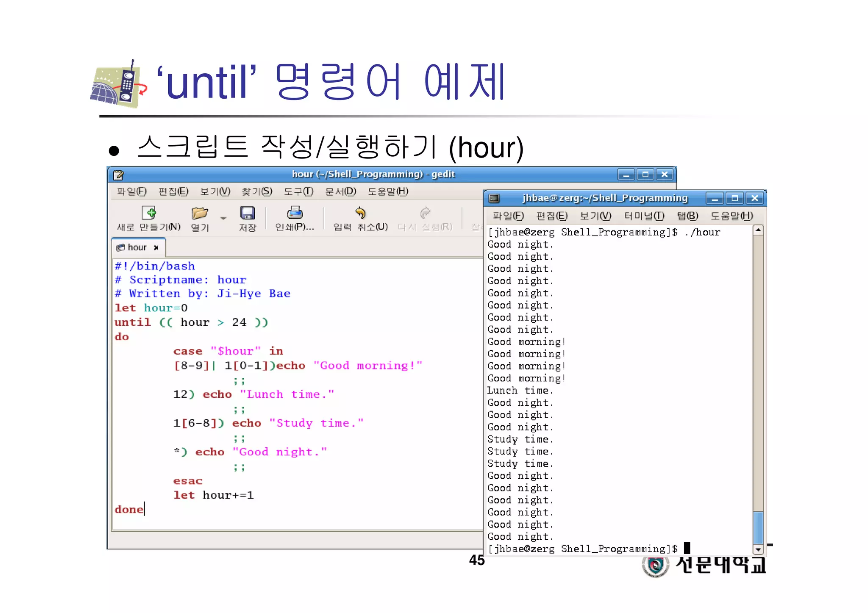
Task: Maximize the gedit window
Action: pos(645,174)
